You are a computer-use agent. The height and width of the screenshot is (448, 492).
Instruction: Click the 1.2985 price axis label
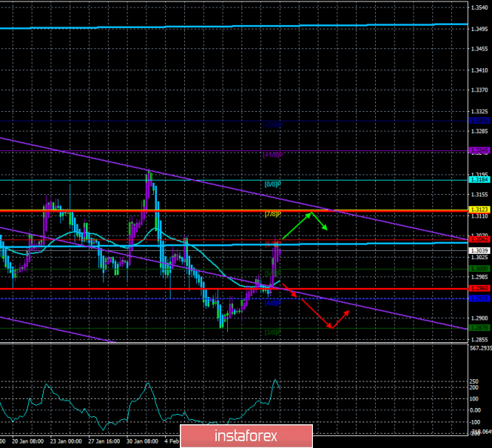(x=479, y=277)
